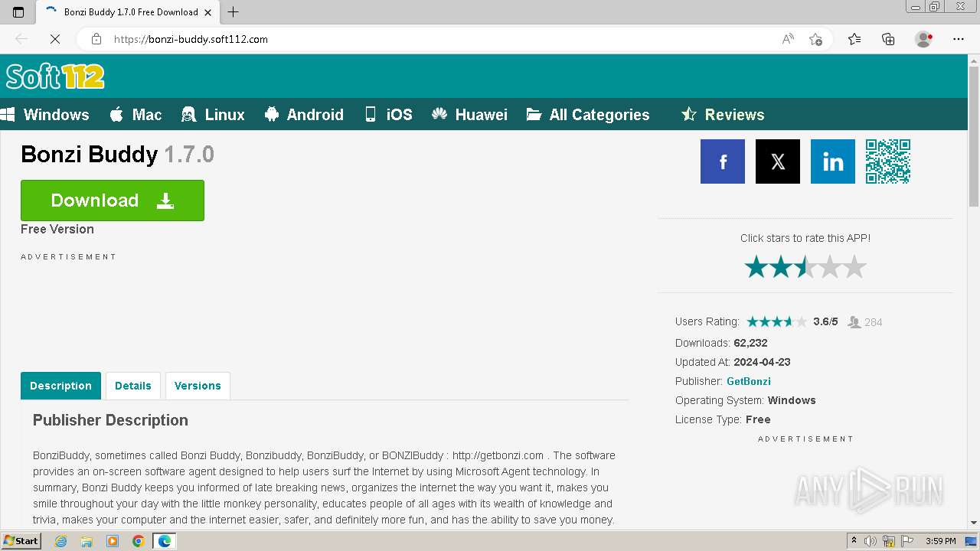Screen dimensions: 980x551
Task: Open the Linux category
Action: pos(213,115)
